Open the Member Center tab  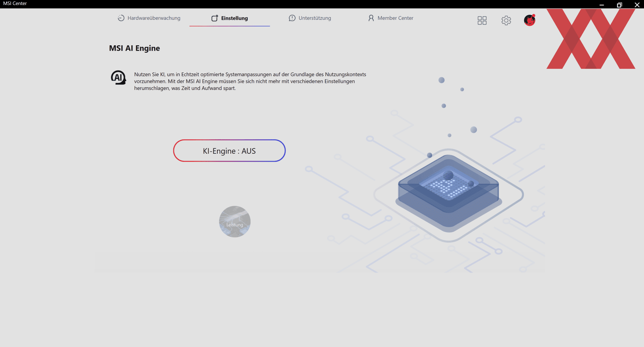(391, 18)
